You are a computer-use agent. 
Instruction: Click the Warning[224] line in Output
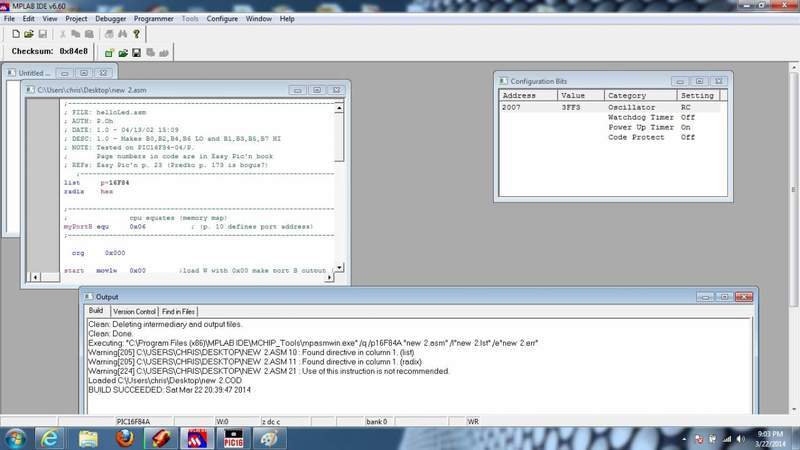[268, 371]
